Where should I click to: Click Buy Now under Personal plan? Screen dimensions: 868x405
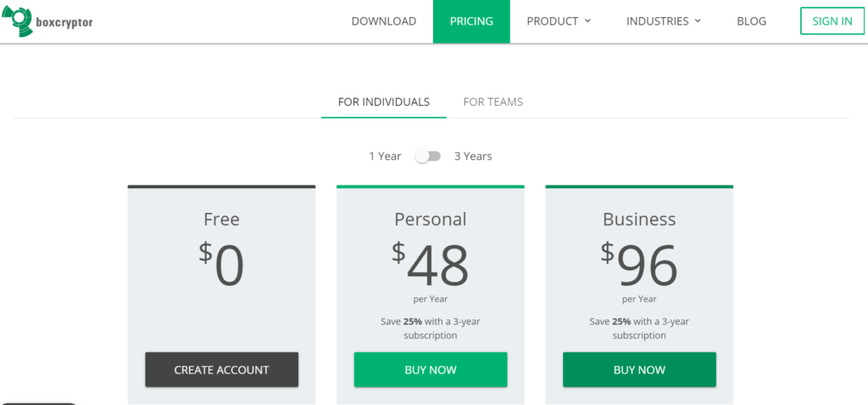pyautogui.click(x=431, y=369)
